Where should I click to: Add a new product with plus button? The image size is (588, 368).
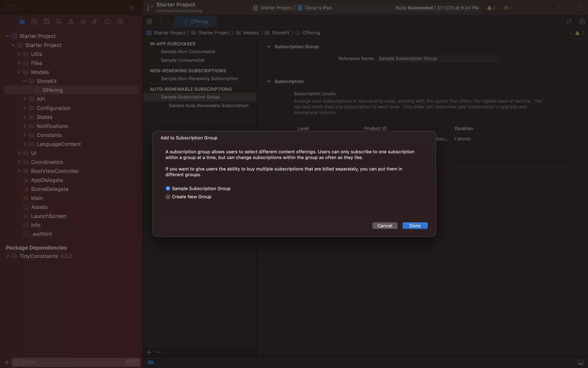149,352
